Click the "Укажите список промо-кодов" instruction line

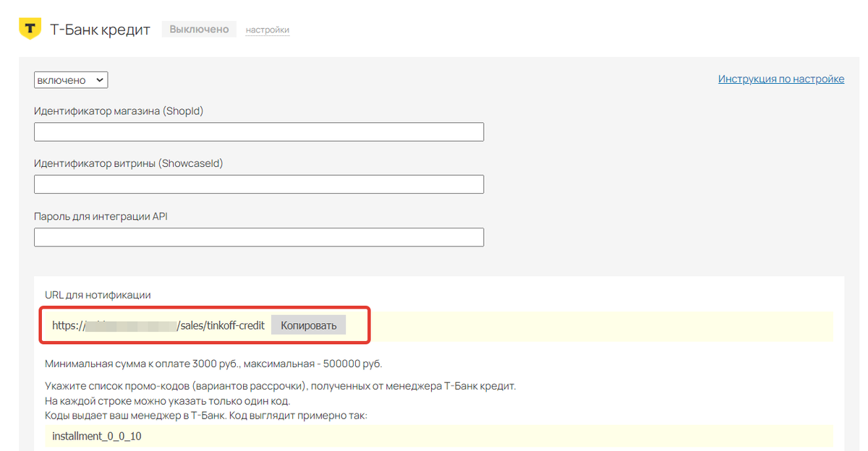coord(280,387)
